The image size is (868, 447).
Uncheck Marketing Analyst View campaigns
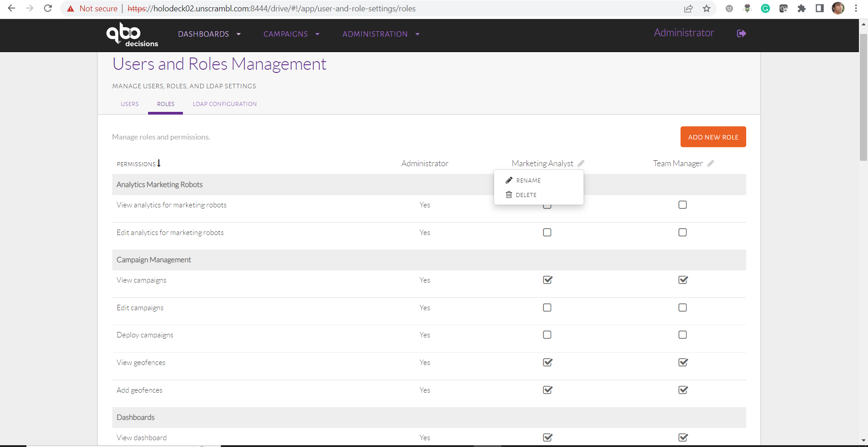[547, 280]
